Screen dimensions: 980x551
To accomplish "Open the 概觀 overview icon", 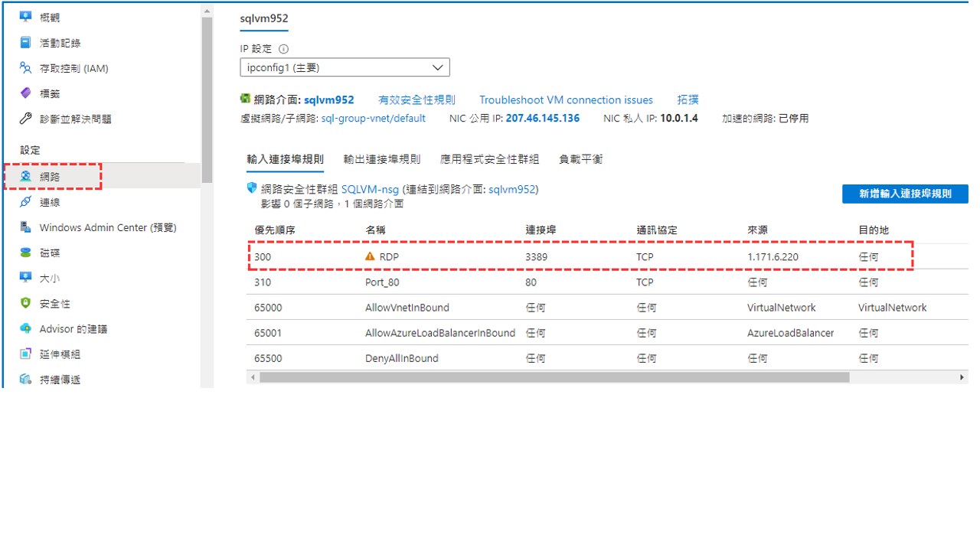I will pos(26,18).
